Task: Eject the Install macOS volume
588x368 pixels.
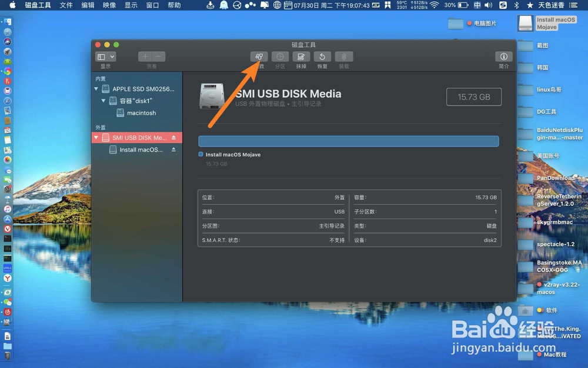Action: tap(173, 150)
